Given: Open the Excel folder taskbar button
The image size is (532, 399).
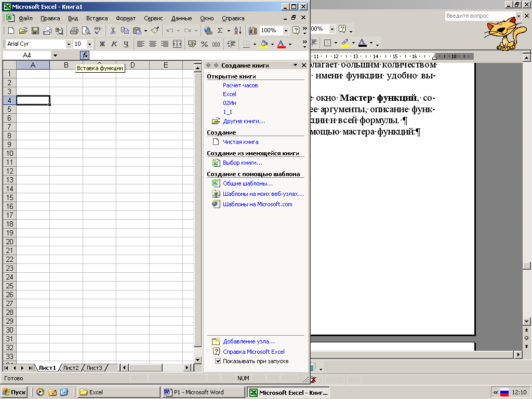Looking at the screenshot, I should point(119,392).
